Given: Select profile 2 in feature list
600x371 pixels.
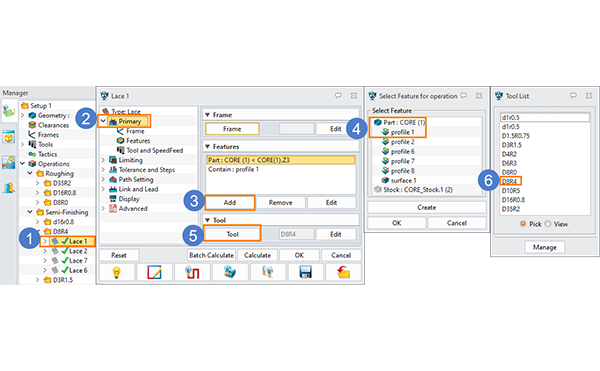Looking at the screenshot, I should [402, 142].
